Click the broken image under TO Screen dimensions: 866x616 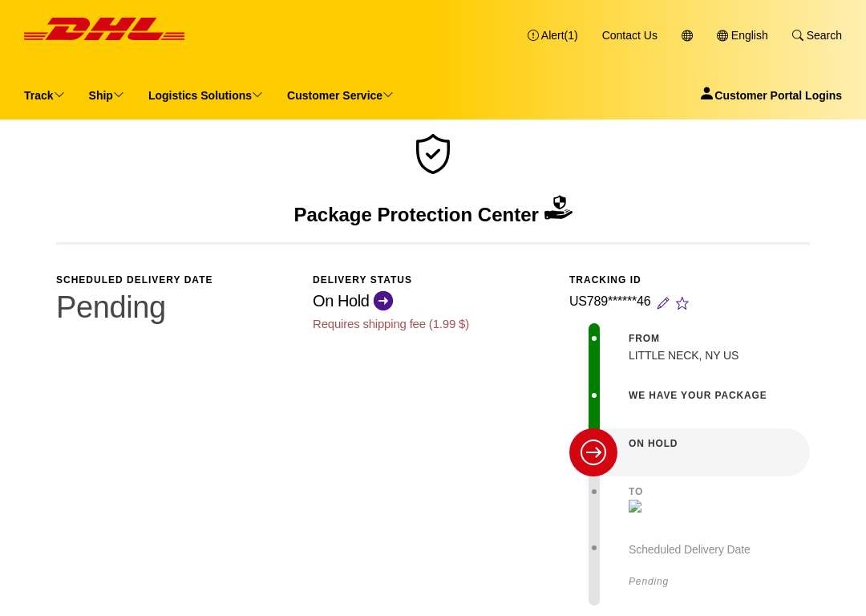pyautogui.click(x=635, y=507)
